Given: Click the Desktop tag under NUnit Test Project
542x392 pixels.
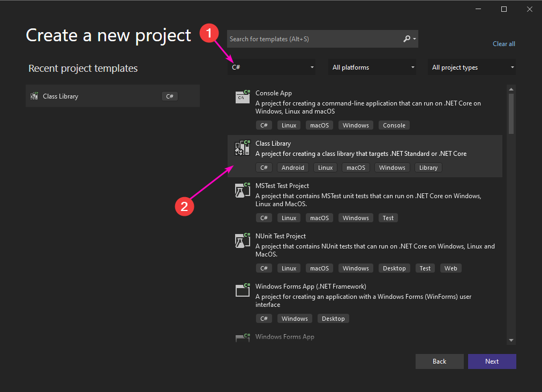Looking at the screenshot, I should point(394,268).
